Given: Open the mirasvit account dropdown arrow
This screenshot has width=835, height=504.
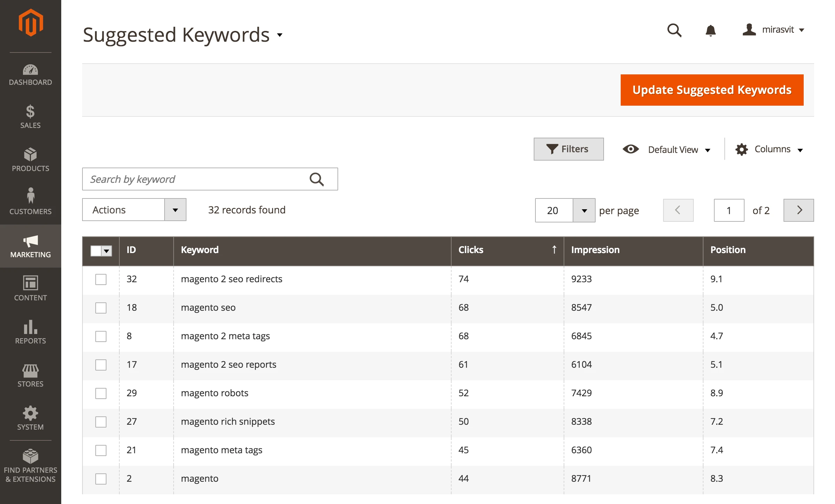Looking at the screenshot, I should pyautogui.click(x=802, y=30).
